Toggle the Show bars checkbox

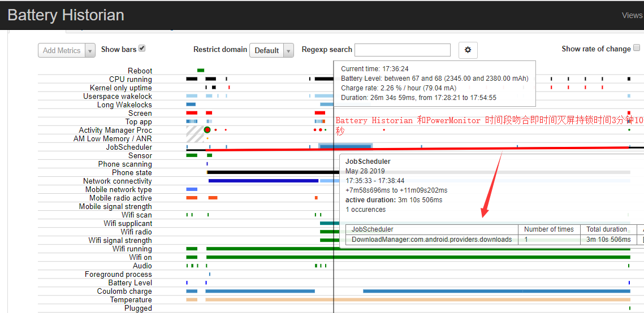(142, 49)
